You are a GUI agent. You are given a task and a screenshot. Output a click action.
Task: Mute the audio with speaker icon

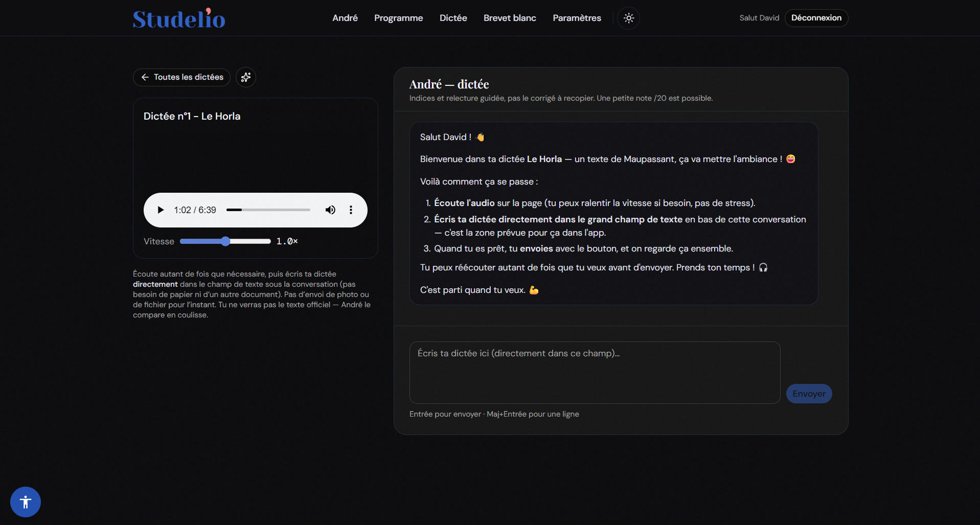tap(331, 210)
